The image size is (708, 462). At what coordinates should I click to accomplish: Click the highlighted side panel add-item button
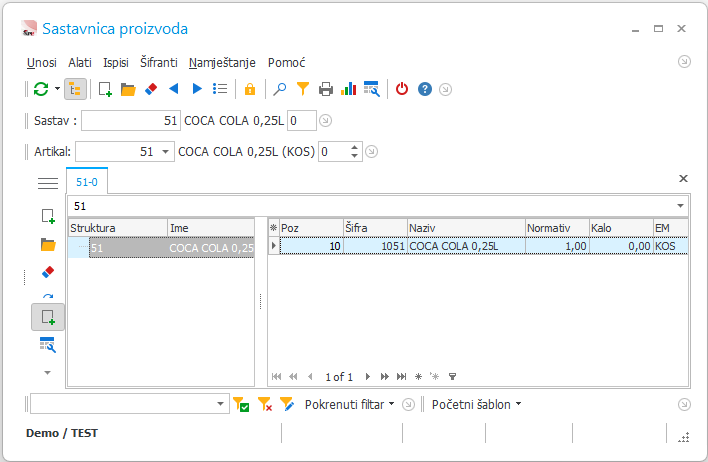[x=48, y=317]
